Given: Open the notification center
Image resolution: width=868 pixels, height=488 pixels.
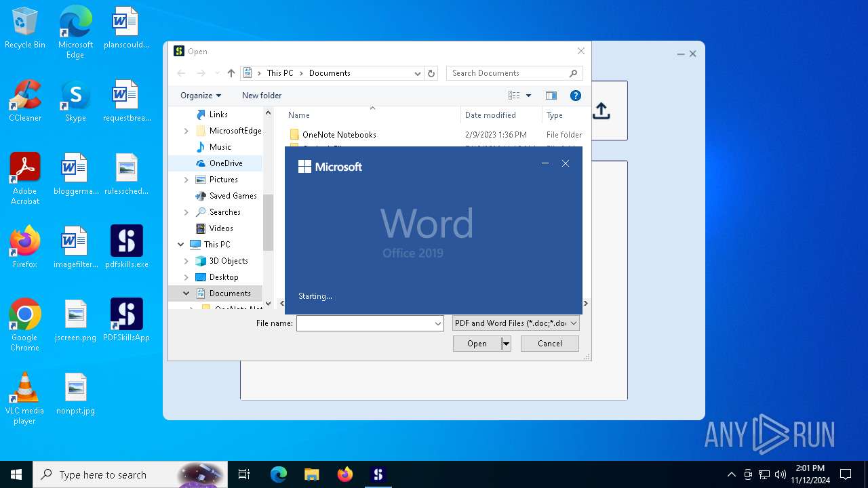Looking at the screenshot, I should tap(846, 474).
